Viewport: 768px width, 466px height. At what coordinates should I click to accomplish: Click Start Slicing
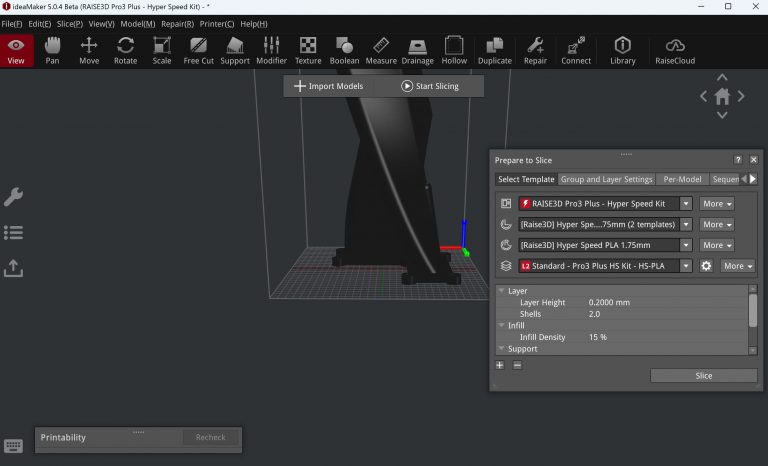click(430, 86)
